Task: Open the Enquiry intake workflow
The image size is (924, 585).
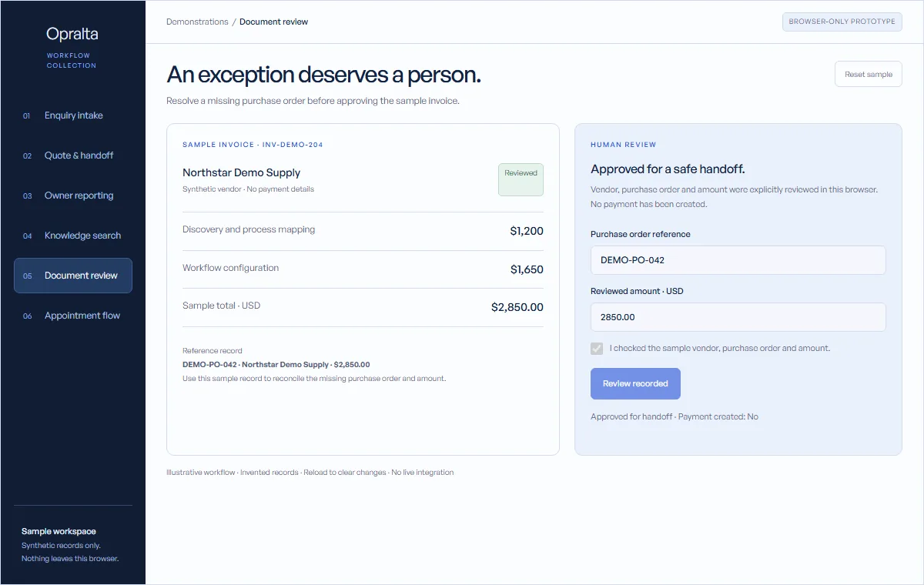Action: click(x=73, y=115)
